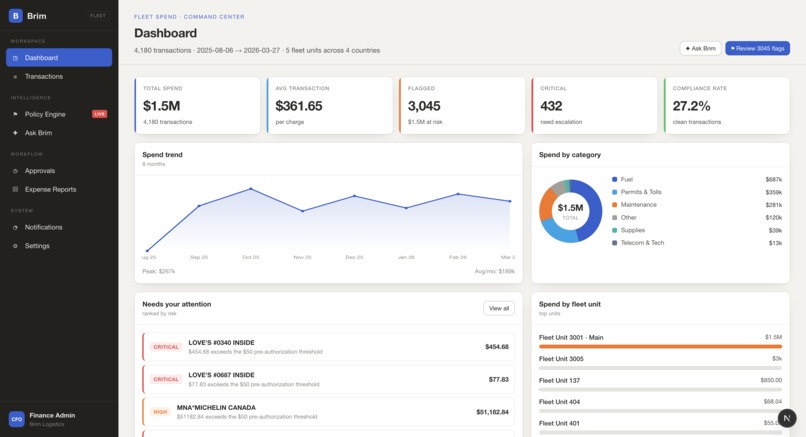The width and height of the screenshot is (806, 437).
Task: Click the Nov 25 data point on trend
Action: 302,211
